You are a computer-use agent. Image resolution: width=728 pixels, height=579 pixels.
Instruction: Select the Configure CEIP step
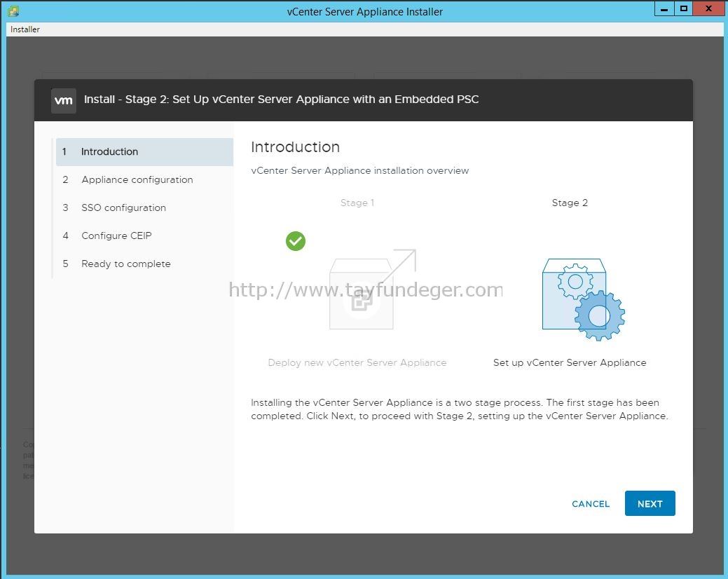click(x=144, y=236)
